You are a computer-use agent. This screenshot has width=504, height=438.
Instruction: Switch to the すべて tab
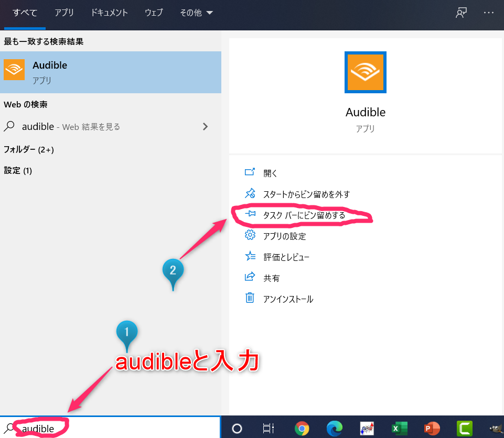point(25,13)
